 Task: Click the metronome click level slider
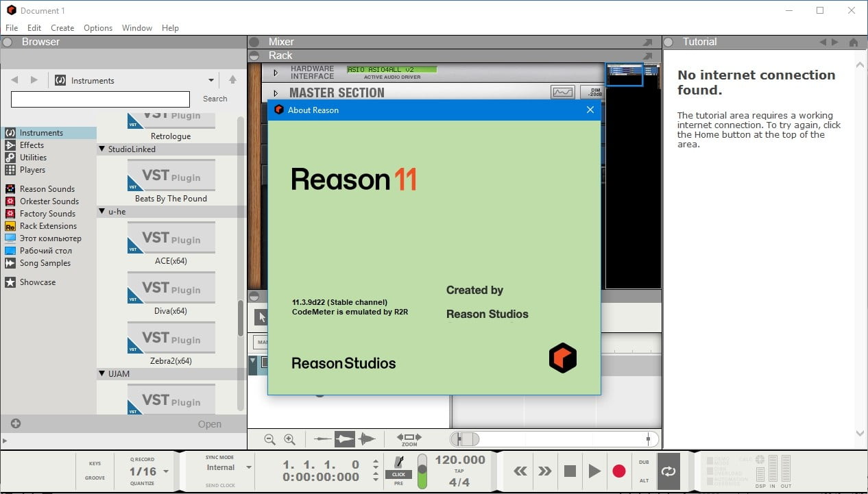422,471
